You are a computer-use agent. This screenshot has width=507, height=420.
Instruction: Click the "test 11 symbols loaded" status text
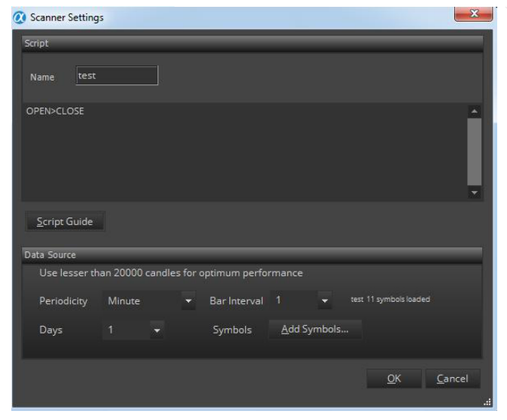coord(390,300)
